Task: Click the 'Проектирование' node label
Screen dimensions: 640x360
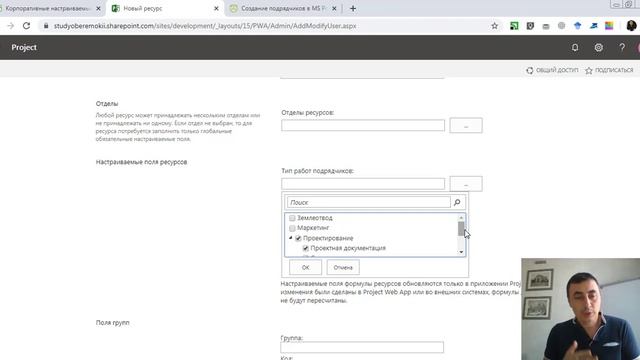Action: [328, 238]
